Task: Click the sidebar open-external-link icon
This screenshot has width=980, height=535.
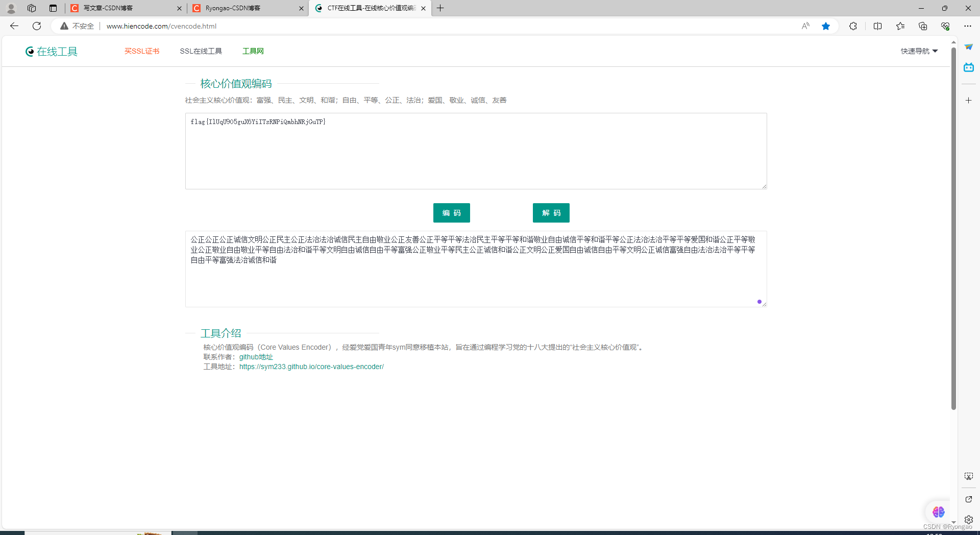Action: coord(969,499)
